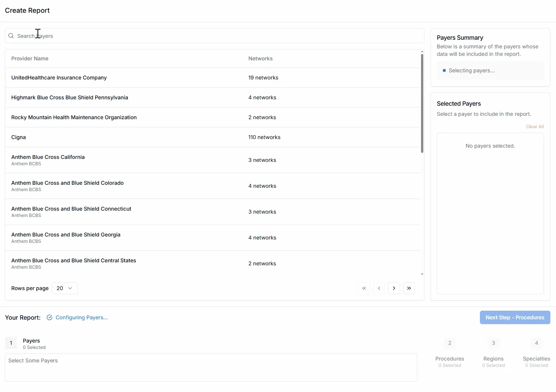Focus the Search Payers input field
The height and width of the screenshot is (392, 556).
[x=214, y=36]
